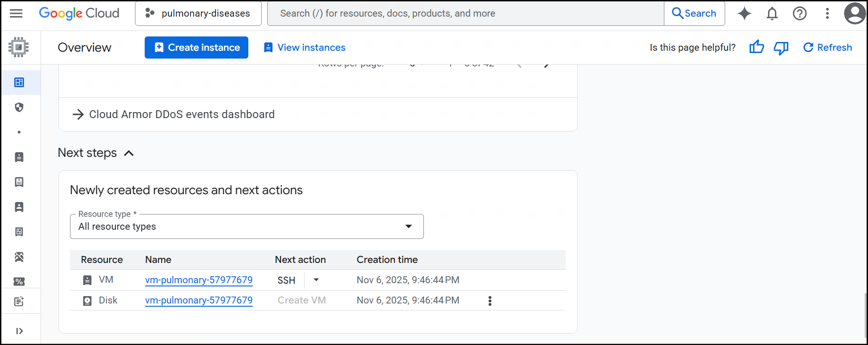Collapse the Next steps section
The width and height of the screenshot is (868, 345).
point(129,153)
